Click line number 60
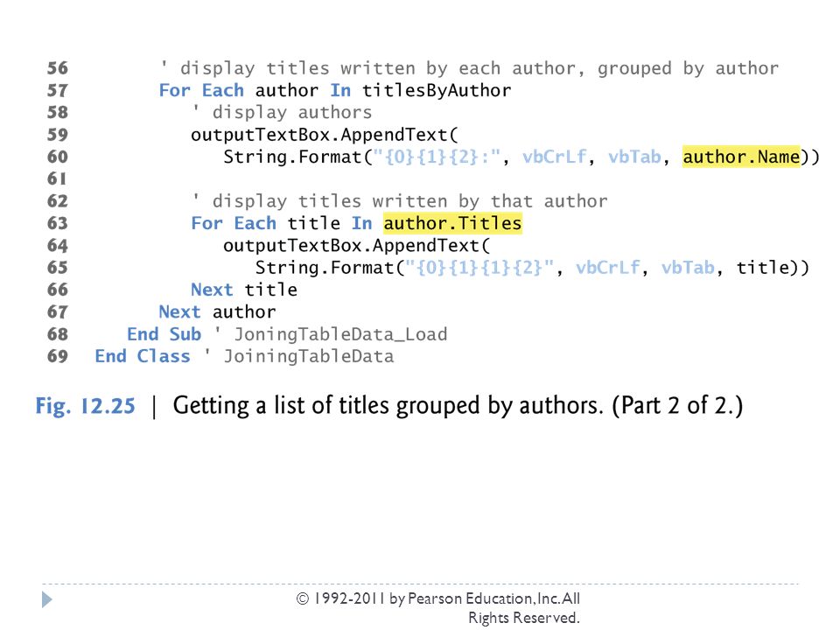This screenshot has width=840, height=630. (x=58, y=157)
